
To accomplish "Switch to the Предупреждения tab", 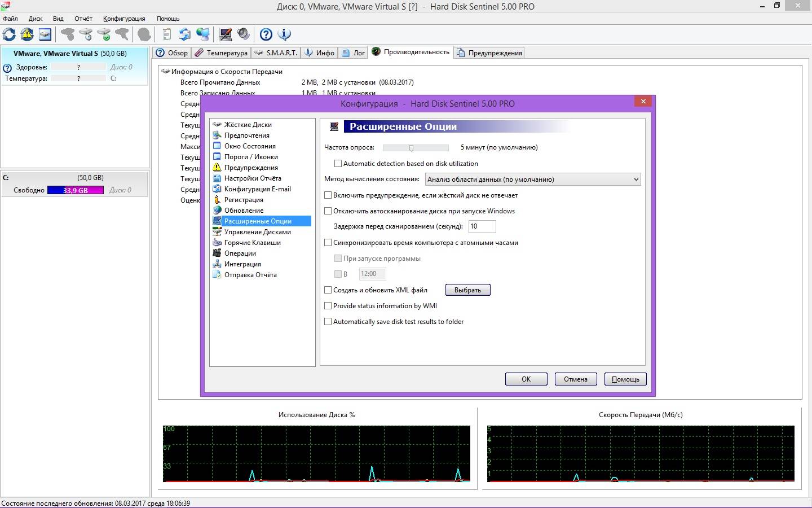I will [x=489, y=53].
